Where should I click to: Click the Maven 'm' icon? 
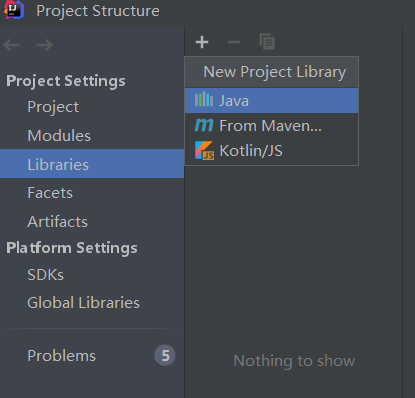tap(204, 125)
